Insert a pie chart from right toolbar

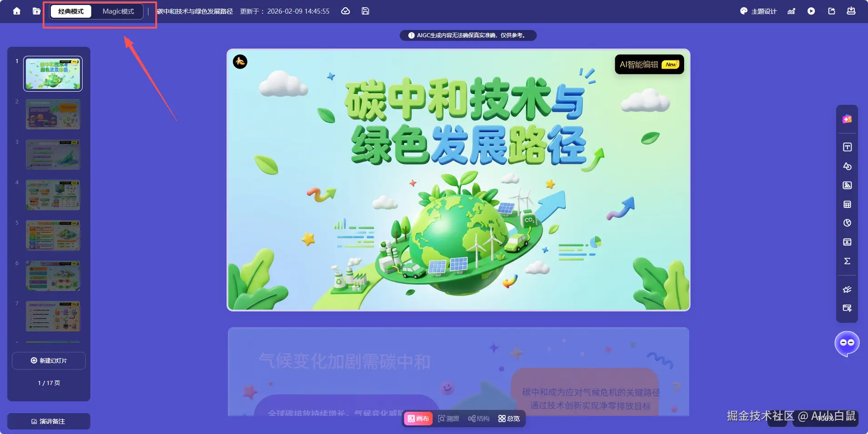[847, 223]
